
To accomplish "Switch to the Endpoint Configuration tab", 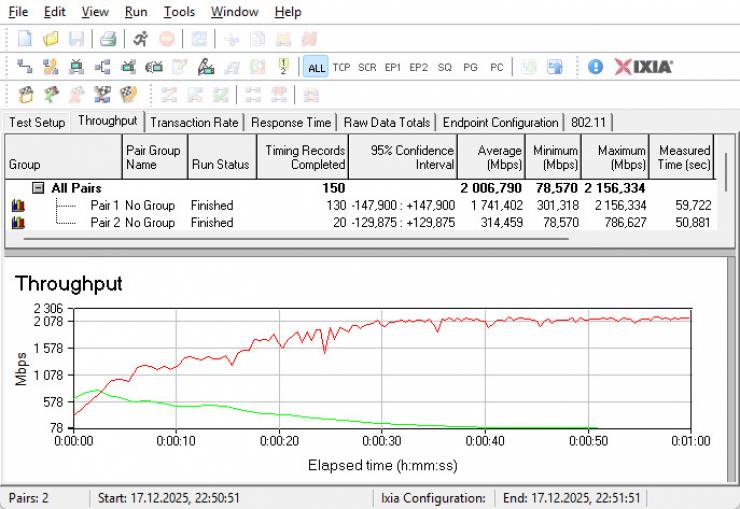I will (x=500, y=122).
